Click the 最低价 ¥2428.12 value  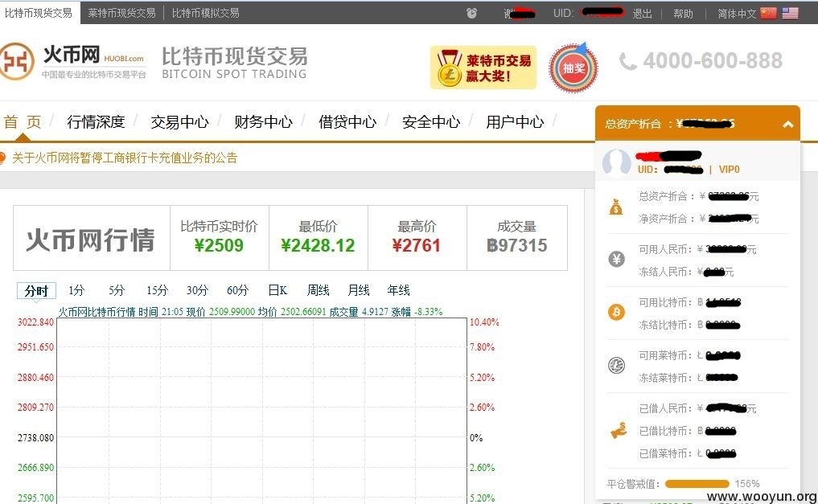pos(318,245)
